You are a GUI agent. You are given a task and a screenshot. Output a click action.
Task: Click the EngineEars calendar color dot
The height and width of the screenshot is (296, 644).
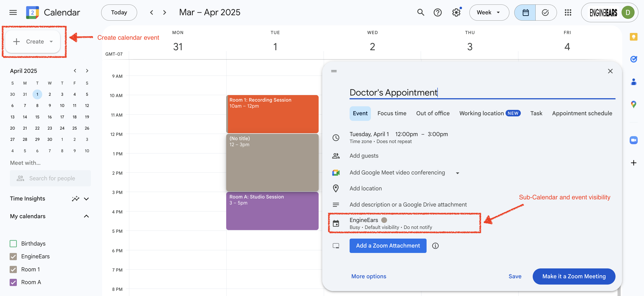[384, 220]
